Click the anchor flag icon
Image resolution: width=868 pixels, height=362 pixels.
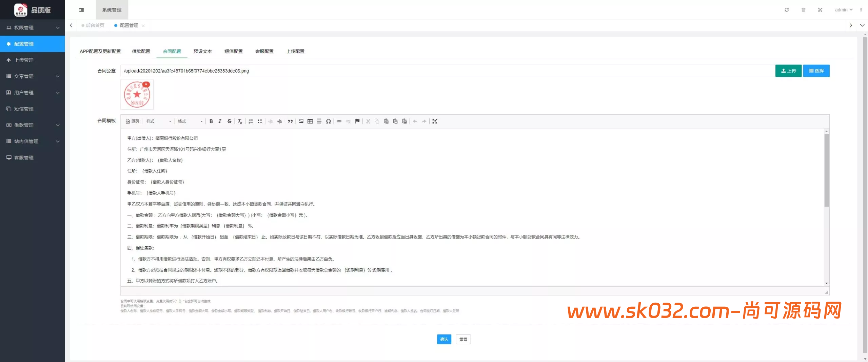pyautogui.click(x=357, y=121)
